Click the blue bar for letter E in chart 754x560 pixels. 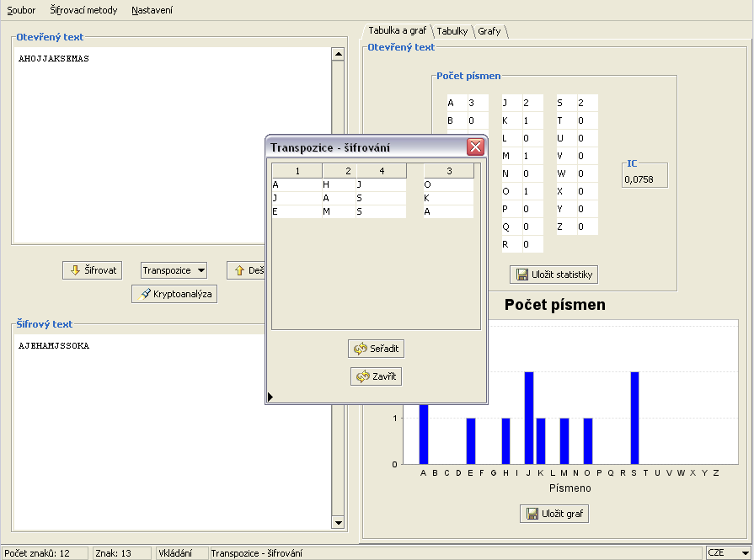471,441
